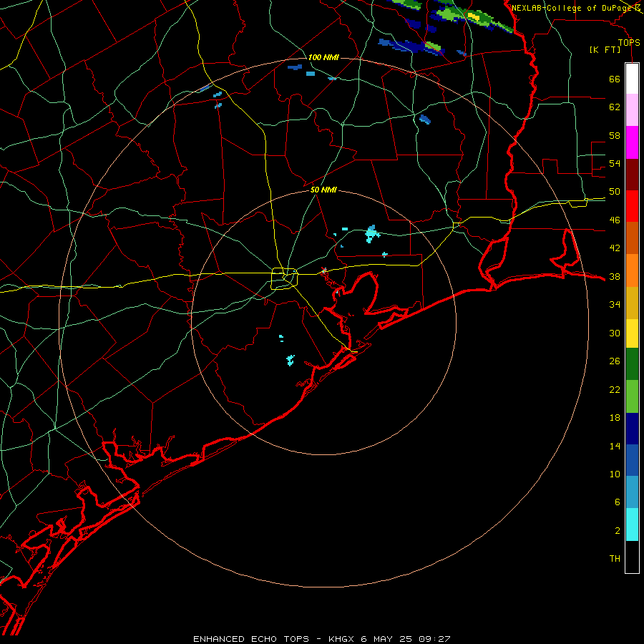Click the large cyan echo northeast of Houston
This screenshot has height=644, width=644.
[x=371, y=233]
